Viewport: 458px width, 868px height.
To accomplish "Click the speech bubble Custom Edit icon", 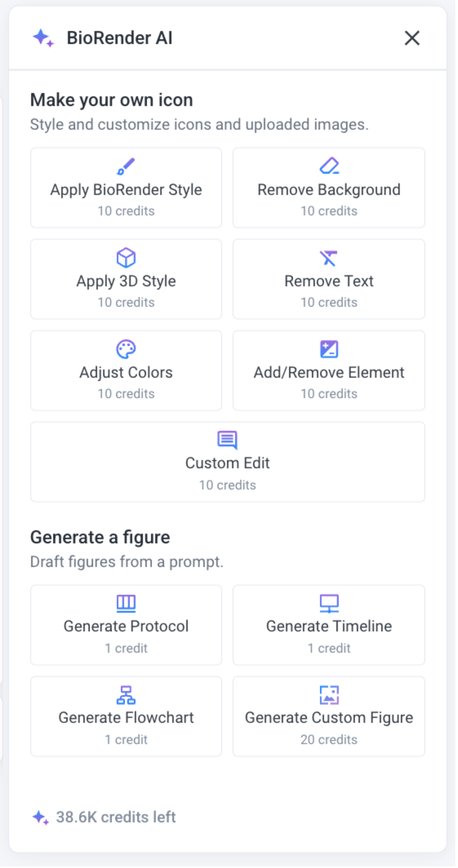I will click(x=228, y=440).
